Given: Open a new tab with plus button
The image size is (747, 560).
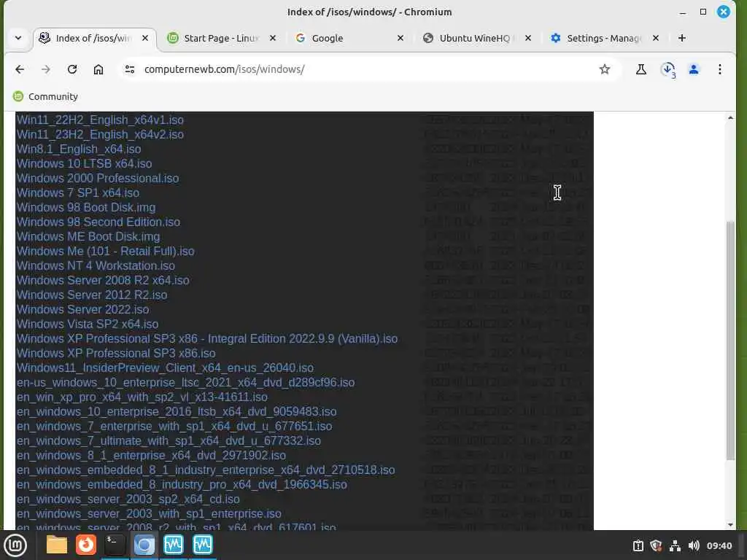Looking at the screenshot, I should click(x=682, y=38).
